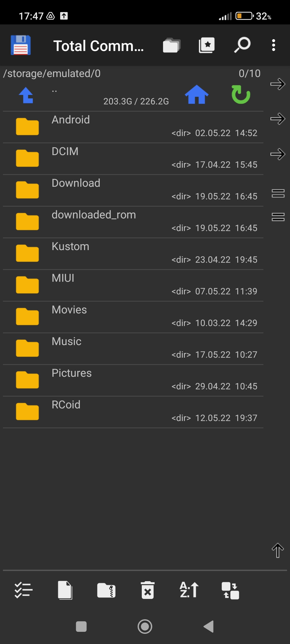Tap the select files checklist icon

(24, 590)
